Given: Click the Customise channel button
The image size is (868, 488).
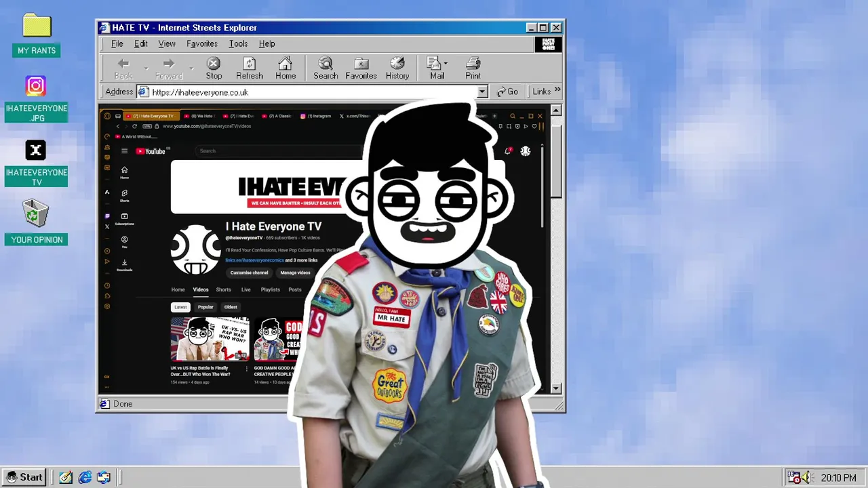Looking at the screenshot, I should click(249, 272).
